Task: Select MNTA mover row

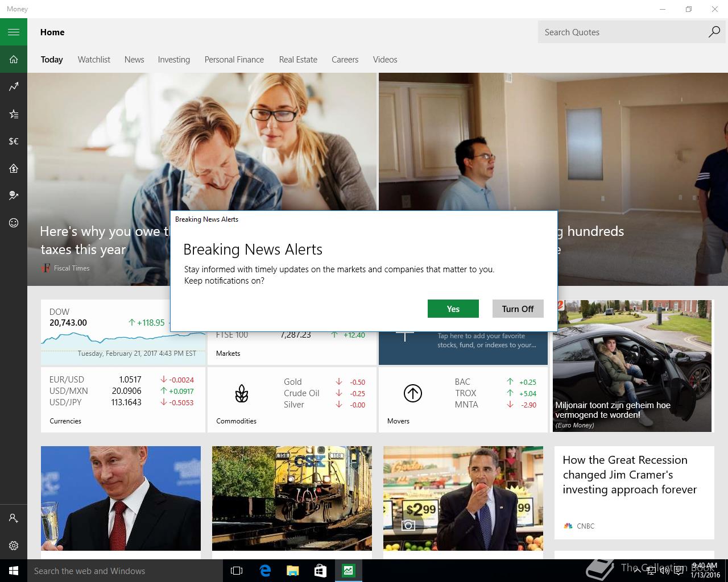Action: tap(495, 405)
